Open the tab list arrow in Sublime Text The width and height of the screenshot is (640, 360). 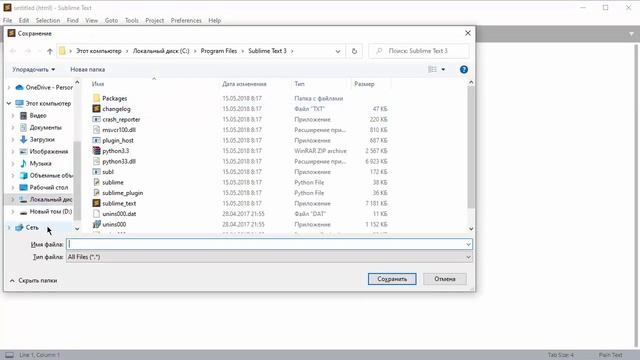[631, 34]
